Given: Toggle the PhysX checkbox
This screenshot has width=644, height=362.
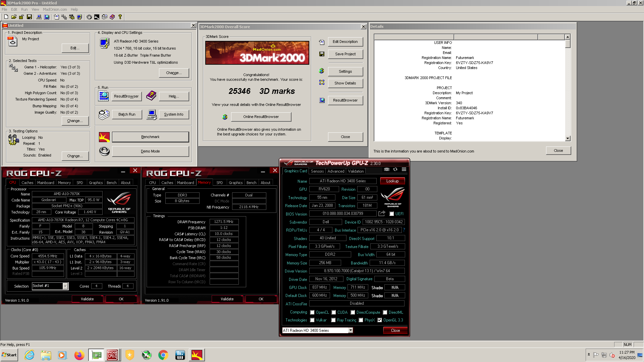Looking at the screenshot, I should [x=361, y=320].
